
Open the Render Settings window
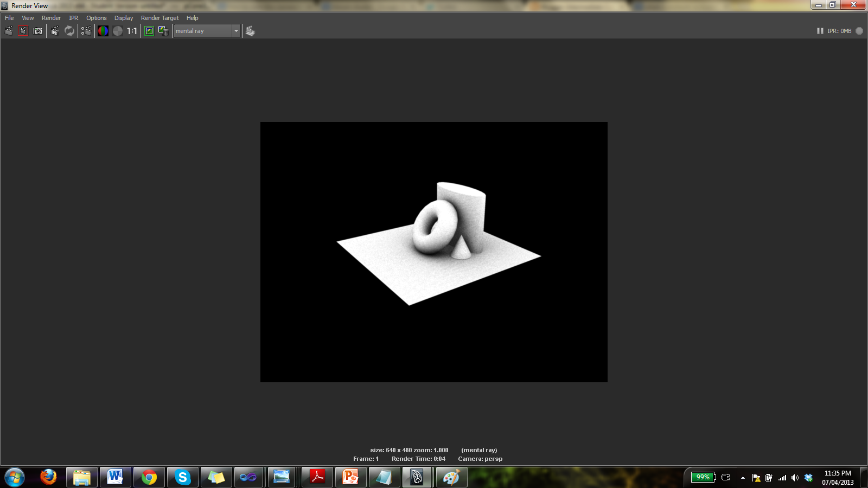pos(250,31)
